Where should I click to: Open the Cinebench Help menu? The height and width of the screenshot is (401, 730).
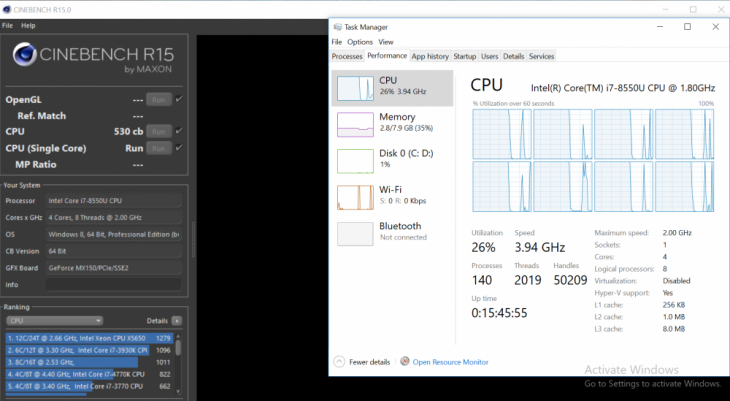pyautogui.click(x=28, y=26)
